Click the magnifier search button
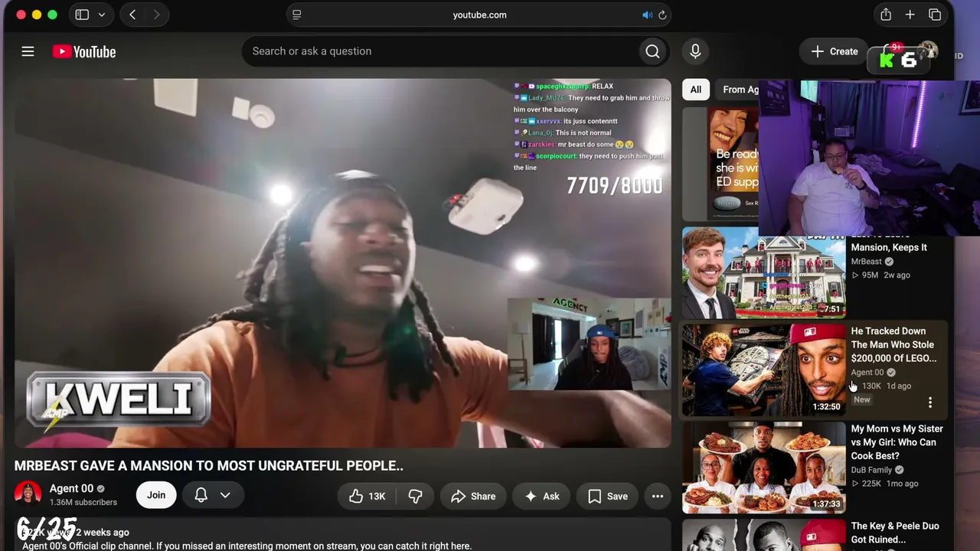Viewport: 980px width, 551px height. (652, 51)
